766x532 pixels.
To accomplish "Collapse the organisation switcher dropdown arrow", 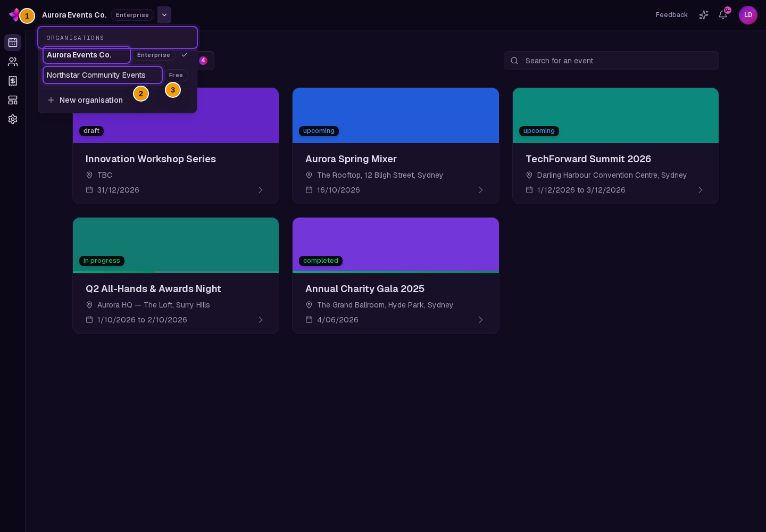I will point(164,15).
